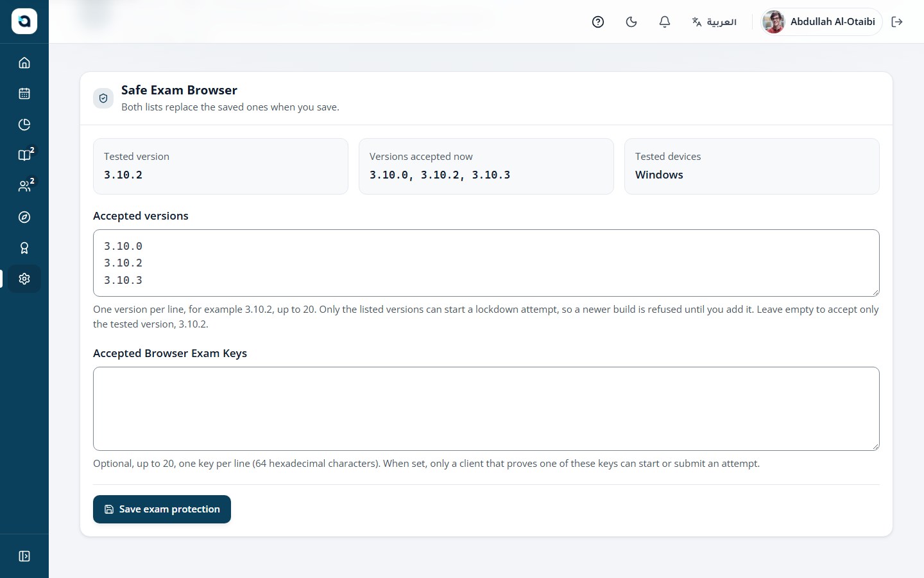Image resolution: width=924 pixels, height=578 pixels.
Task: Open the calendar icon in the sidebar
Action: [x=24, y=94]
